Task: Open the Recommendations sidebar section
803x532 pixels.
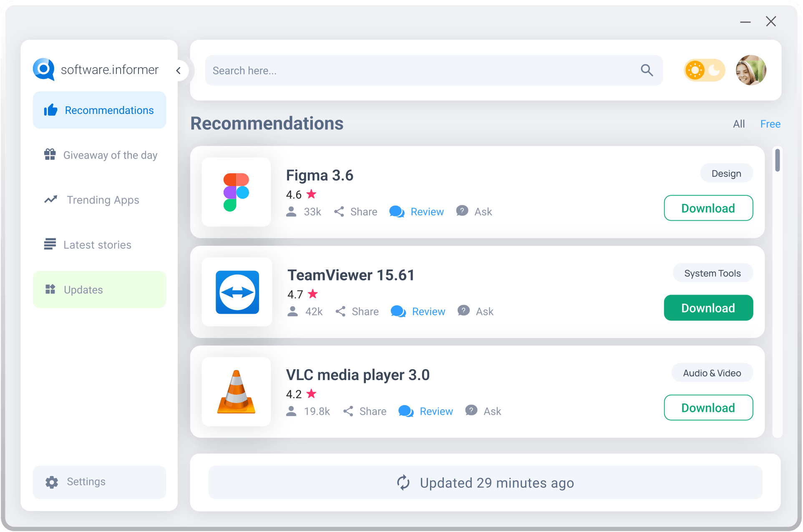Action: click(99, 110)
